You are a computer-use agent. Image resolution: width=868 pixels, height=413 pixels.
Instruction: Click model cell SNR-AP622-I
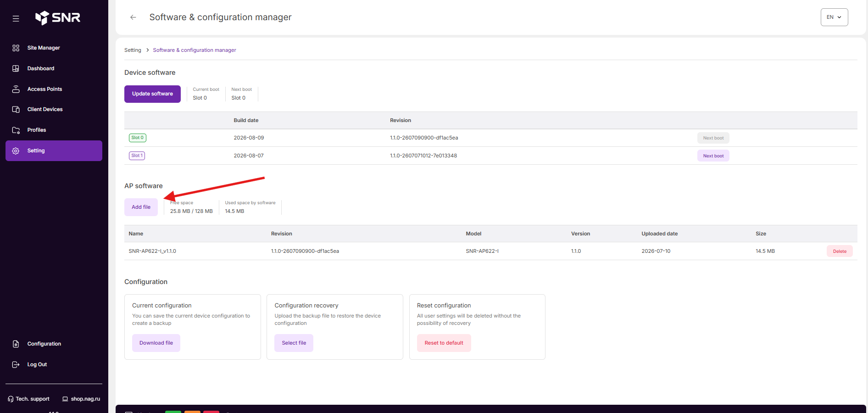482,251
